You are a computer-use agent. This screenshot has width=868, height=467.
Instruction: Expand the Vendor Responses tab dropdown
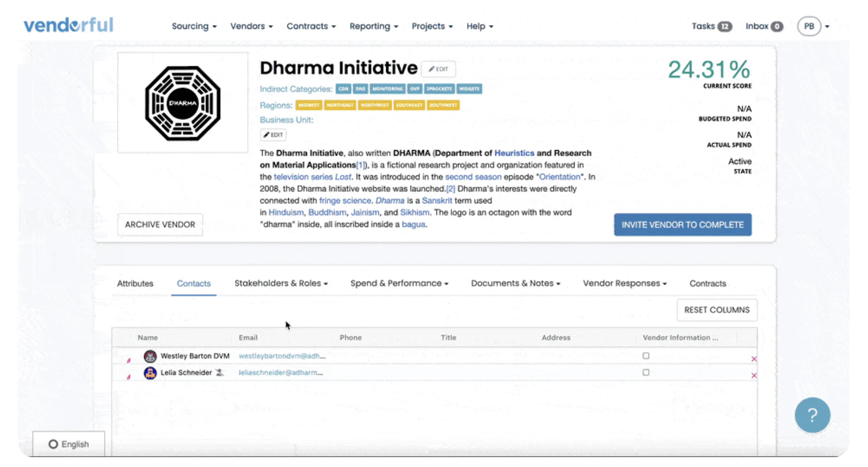625,283
